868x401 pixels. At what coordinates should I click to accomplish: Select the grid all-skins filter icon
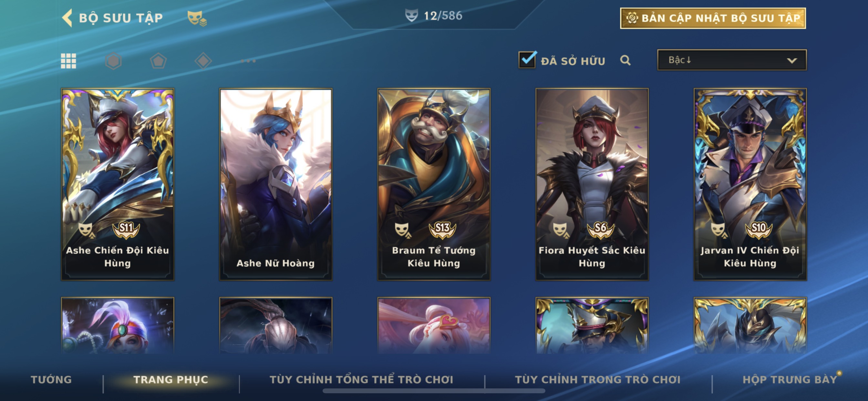68,61
